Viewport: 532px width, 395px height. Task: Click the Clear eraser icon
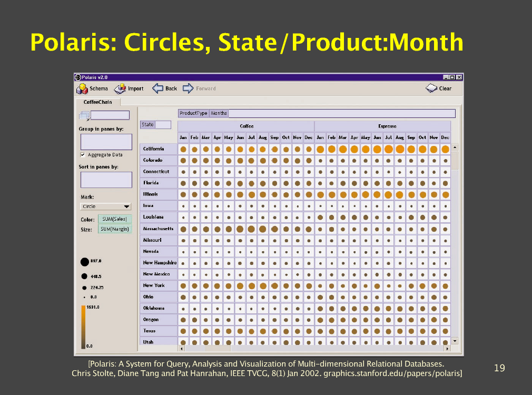[x=431, y=88]
